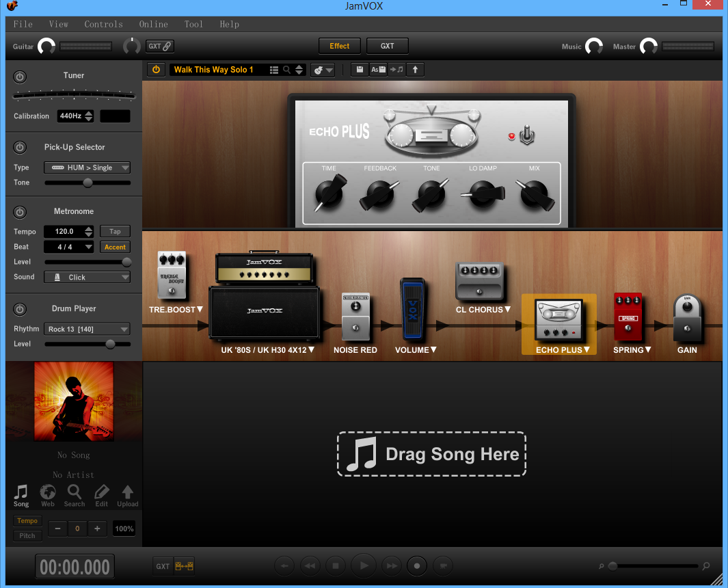Open the program list icon
The height and width of the screenshot is (588, 728).
(x=274, y=70)
